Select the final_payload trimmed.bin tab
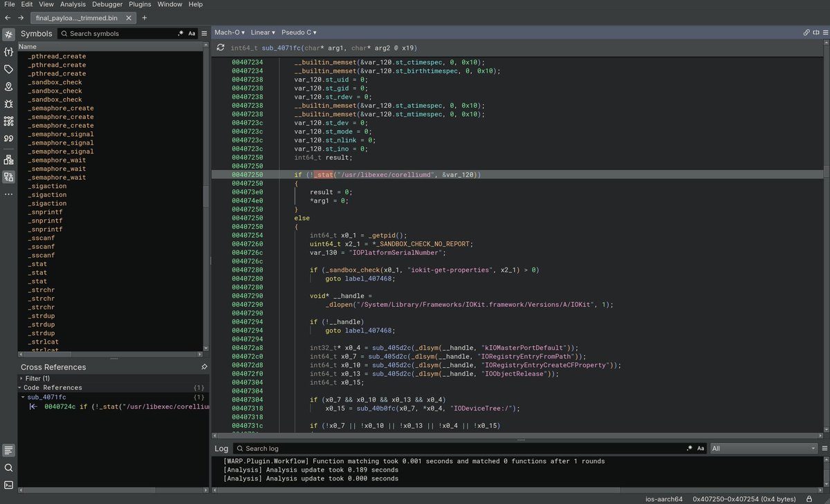Viewport: 830px width, 504px height. click(83, 17)
